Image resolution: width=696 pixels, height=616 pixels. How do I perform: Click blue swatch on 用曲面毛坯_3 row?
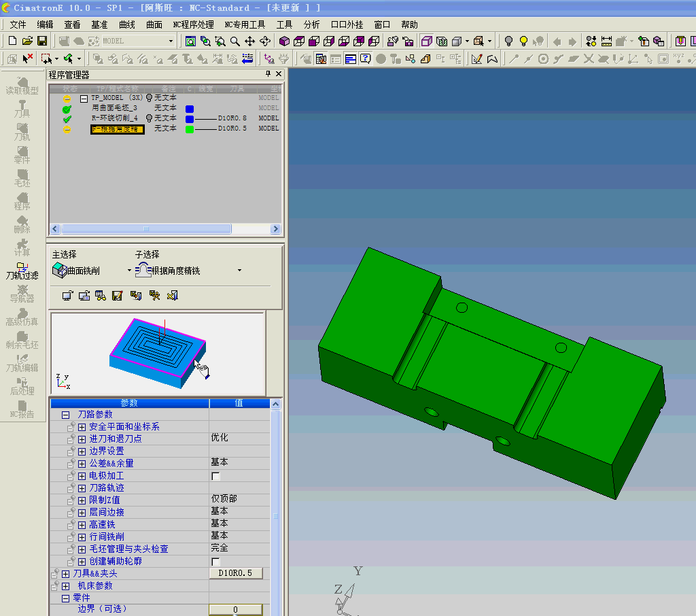pos(190,109)
